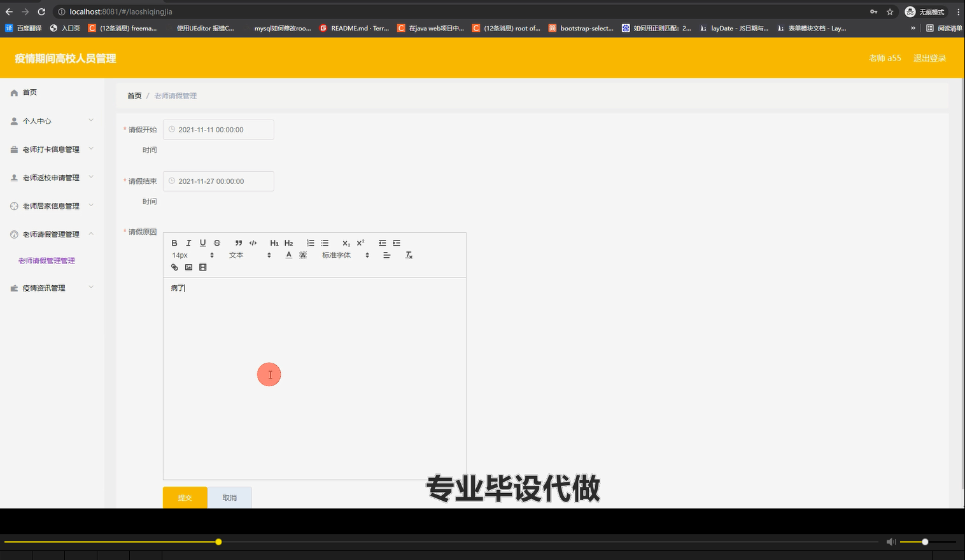Apply Heading 1 style

274,243
